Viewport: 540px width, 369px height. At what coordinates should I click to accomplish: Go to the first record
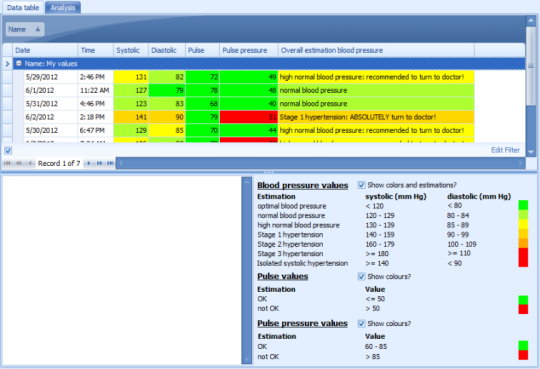7,163
